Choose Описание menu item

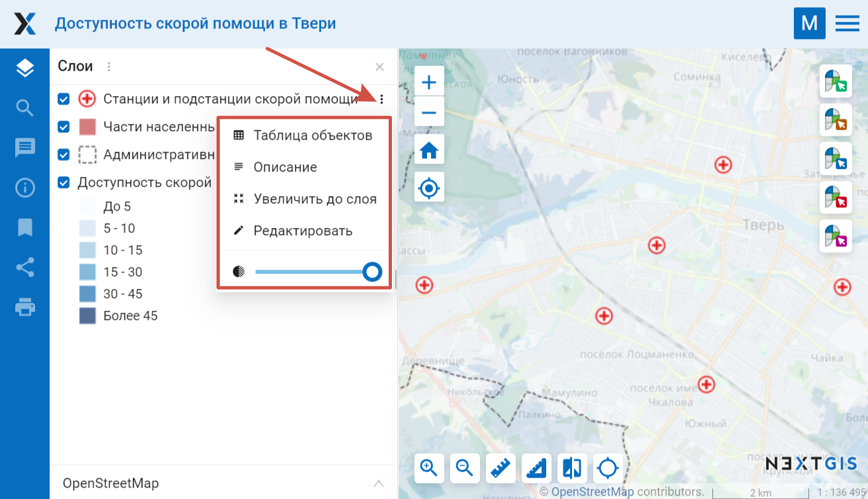pos(305,167)
